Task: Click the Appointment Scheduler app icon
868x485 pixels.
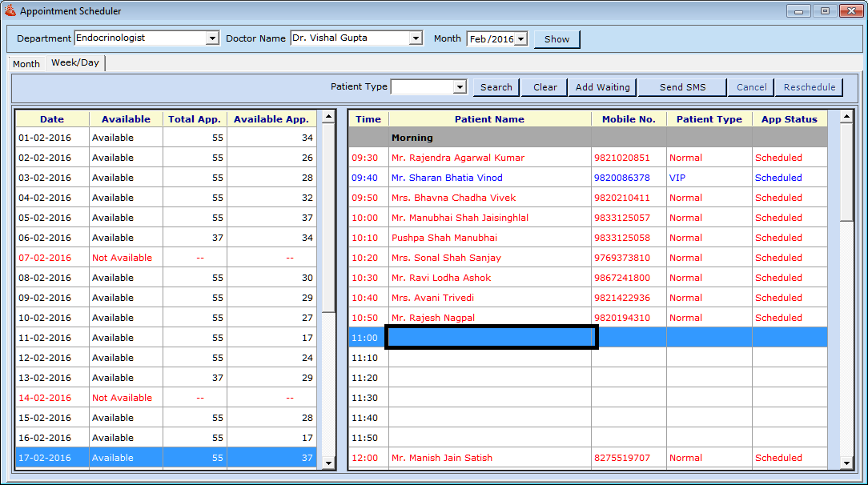Action: coord(10,11)
